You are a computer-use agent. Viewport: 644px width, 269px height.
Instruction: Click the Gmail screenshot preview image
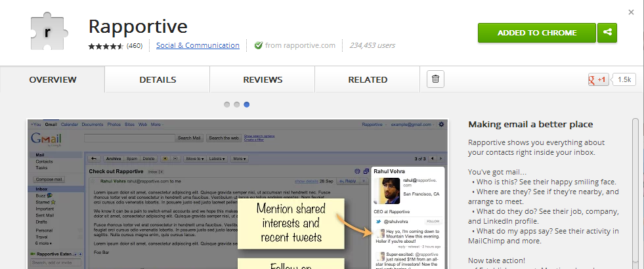pyautogui.click(x=237, y=194)
